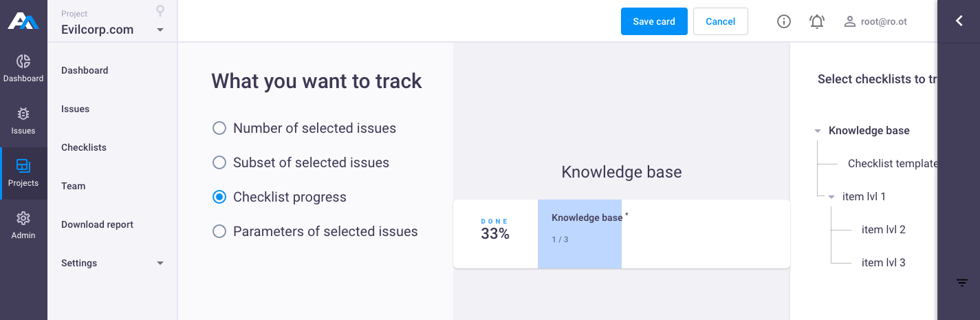Open Download report menu item
The width and height of the screenshot is (980, 320).
point(97,224)
